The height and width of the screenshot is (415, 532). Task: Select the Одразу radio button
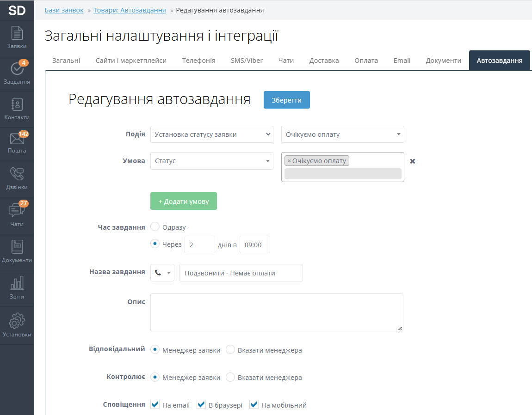(x=155, y=227)
